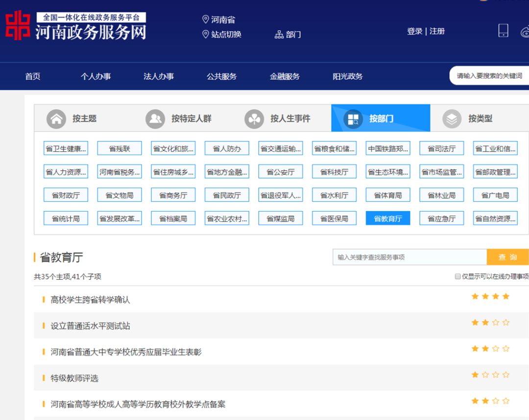Open 高校学生跨省转学确认 item

click(90, 300)
